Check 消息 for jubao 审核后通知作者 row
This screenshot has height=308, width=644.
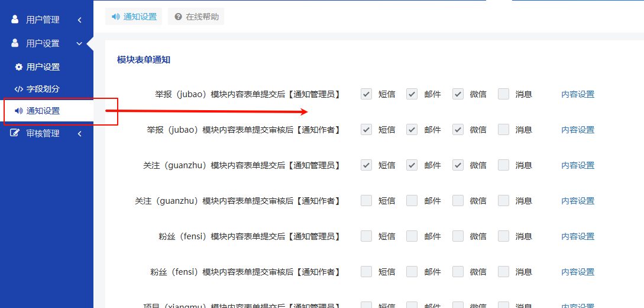503,130
